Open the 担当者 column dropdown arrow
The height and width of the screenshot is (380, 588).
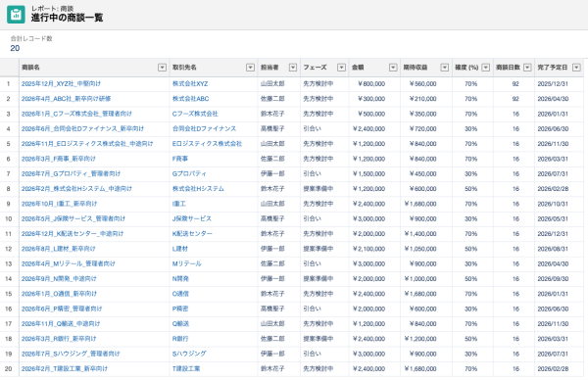click(293, 68)
